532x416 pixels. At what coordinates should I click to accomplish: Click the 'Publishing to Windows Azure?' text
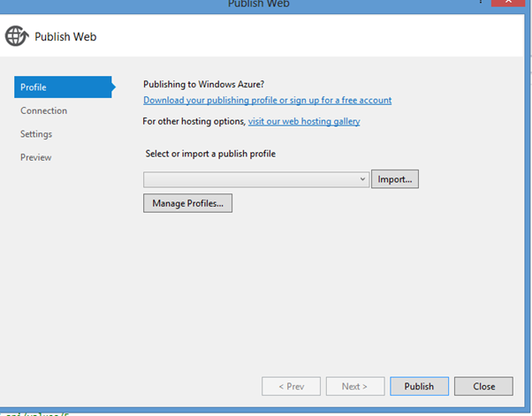[x=203, y=85]
